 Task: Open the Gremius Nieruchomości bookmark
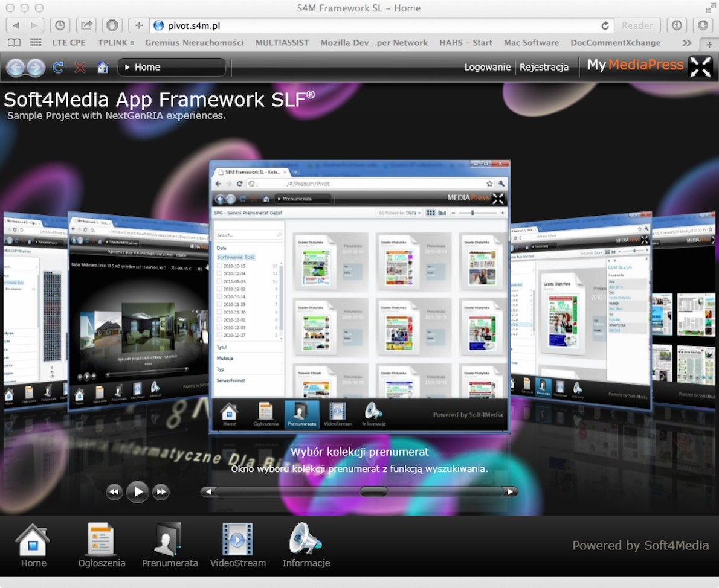tap(195, 43)
